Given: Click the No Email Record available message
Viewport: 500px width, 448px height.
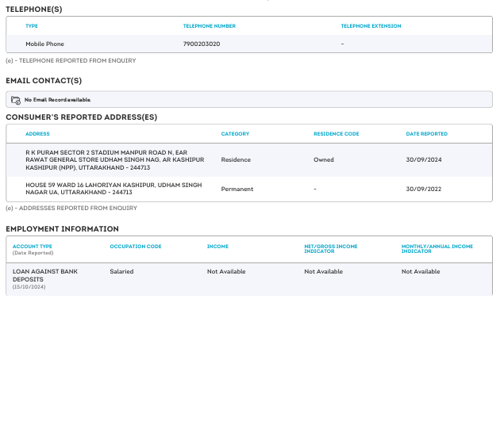Looking at the screenshot, I should tap(58, 100).
